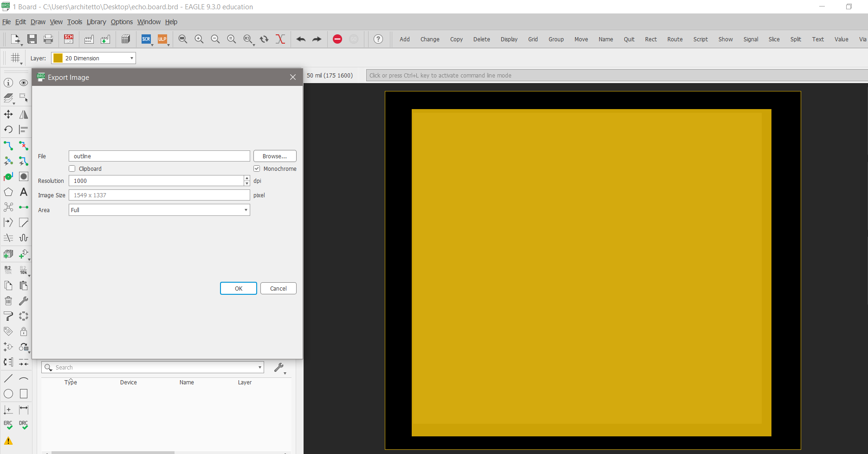Screen dimensions: 868x454
Task: Open the grid settings icon
Action: [x=15, y=58]
